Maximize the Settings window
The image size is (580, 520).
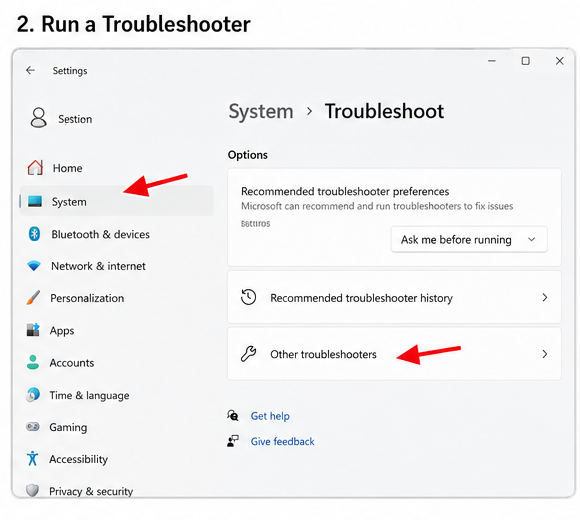(x=525, y=61)
